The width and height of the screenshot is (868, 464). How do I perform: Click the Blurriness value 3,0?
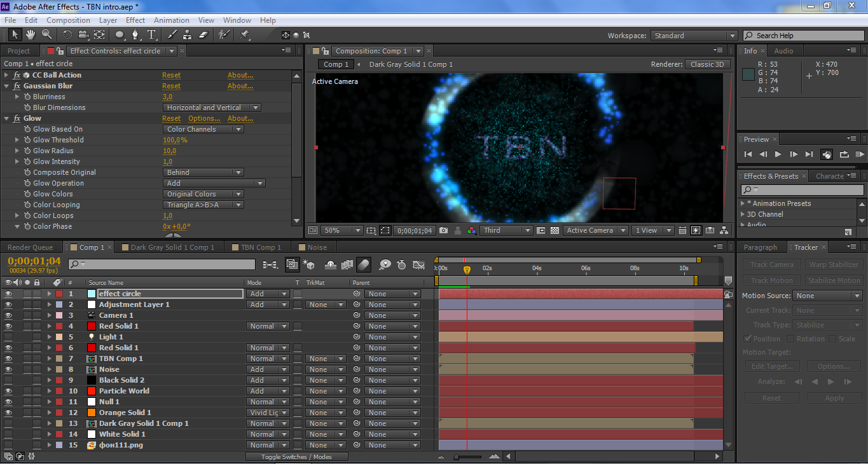(167, 97)
